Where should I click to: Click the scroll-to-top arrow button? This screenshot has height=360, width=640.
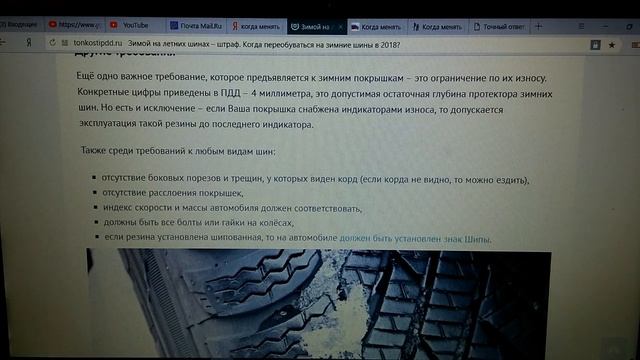[x=614, y=348]
